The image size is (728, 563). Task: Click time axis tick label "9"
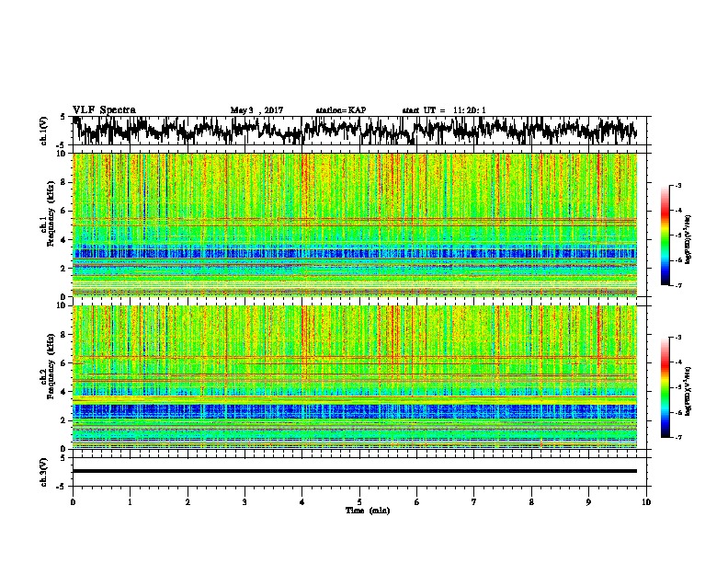pos(588,502)
